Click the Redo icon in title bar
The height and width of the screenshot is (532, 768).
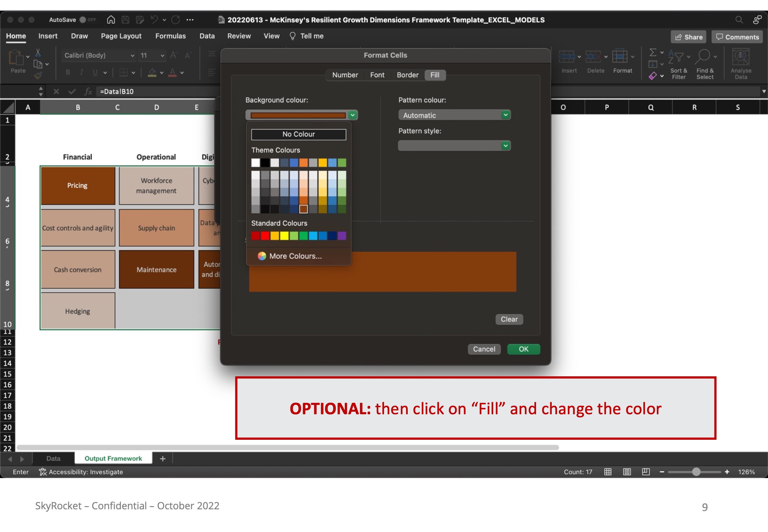click(176, 20)
